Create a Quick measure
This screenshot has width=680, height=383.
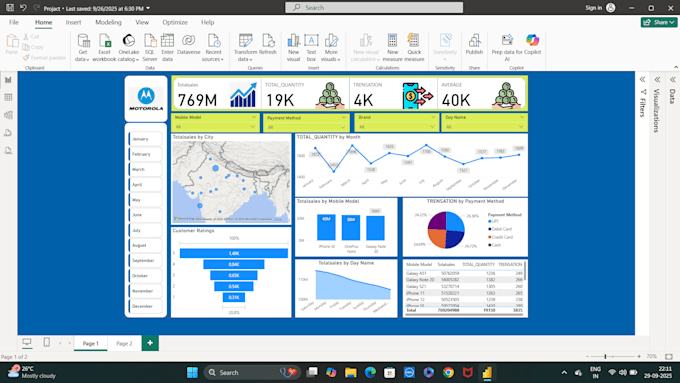click(414, 48)
